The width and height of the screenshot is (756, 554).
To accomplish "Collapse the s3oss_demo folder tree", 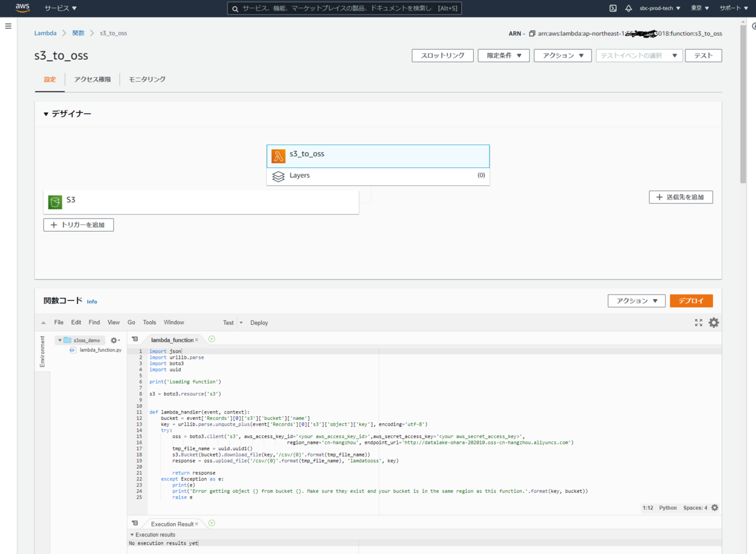I will [59, 340].
